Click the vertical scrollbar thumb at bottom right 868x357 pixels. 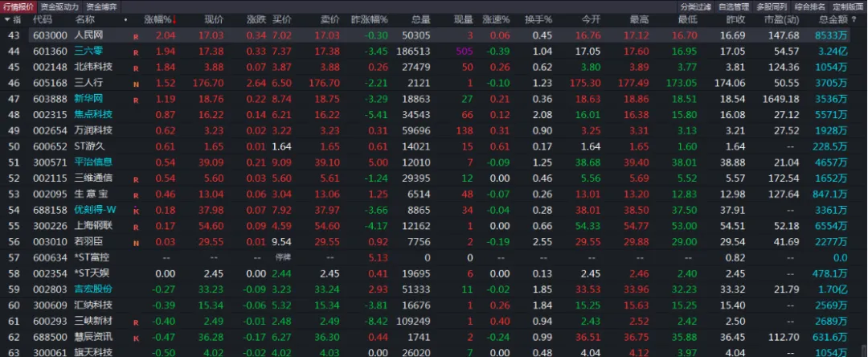tap(862, 350)
